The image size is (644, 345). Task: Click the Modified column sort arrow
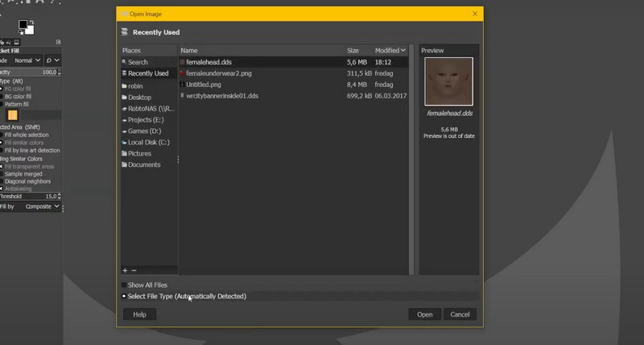pos(403,50)
